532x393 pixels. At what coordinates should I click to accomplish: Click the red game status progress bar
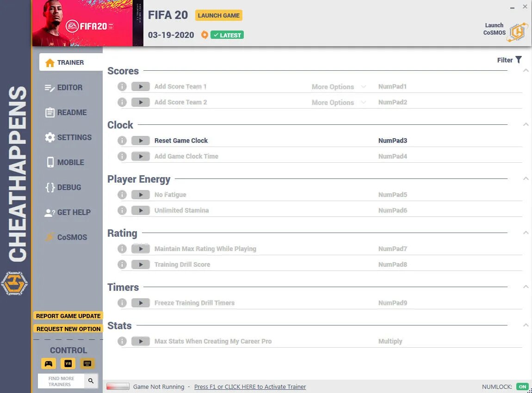(118, 386)
